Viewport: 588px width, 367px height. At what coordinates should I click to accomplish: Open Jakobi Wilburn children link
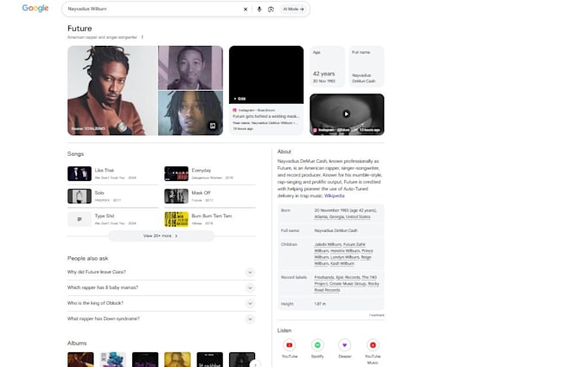tap(328, 244)
